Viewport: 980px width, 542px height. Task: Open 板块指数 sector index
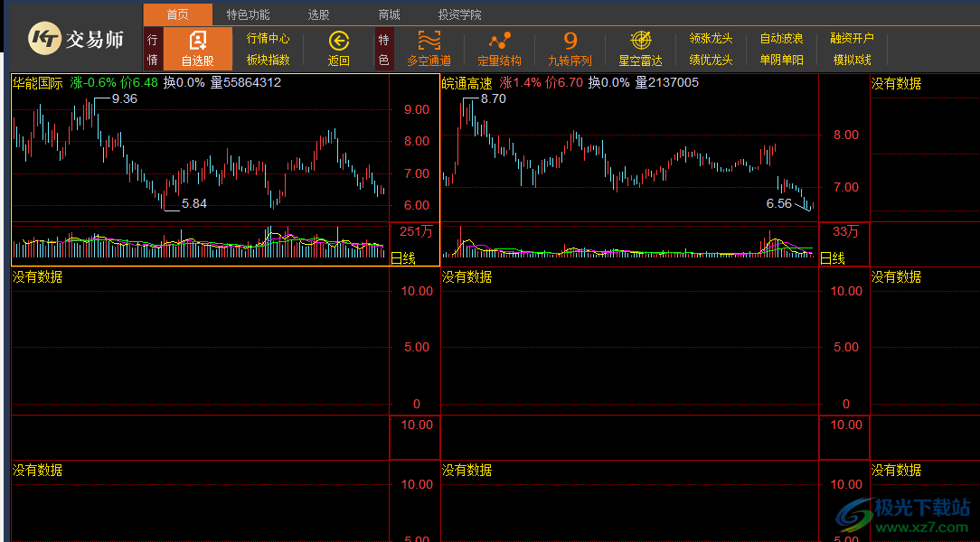269,60
